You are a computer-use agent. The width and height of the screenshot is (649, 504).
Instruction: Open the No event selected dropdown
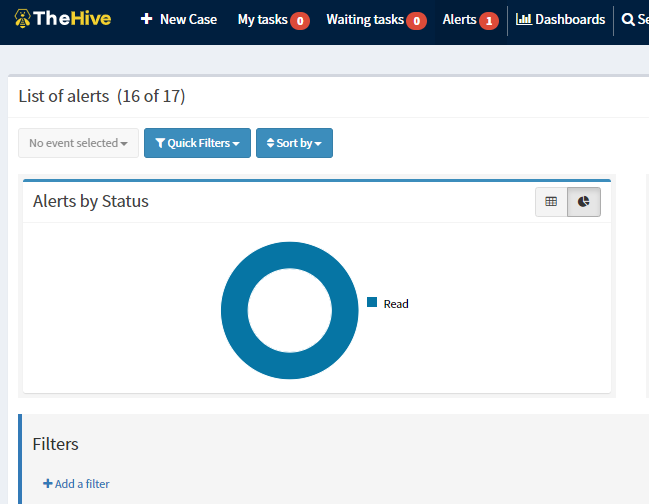point(78,143)
